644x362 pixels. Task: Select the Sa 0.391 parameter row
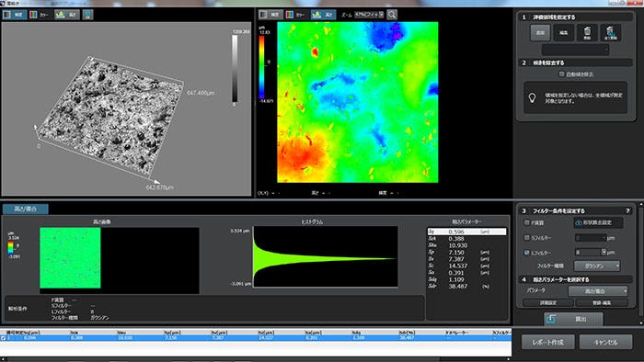(466, 273)
